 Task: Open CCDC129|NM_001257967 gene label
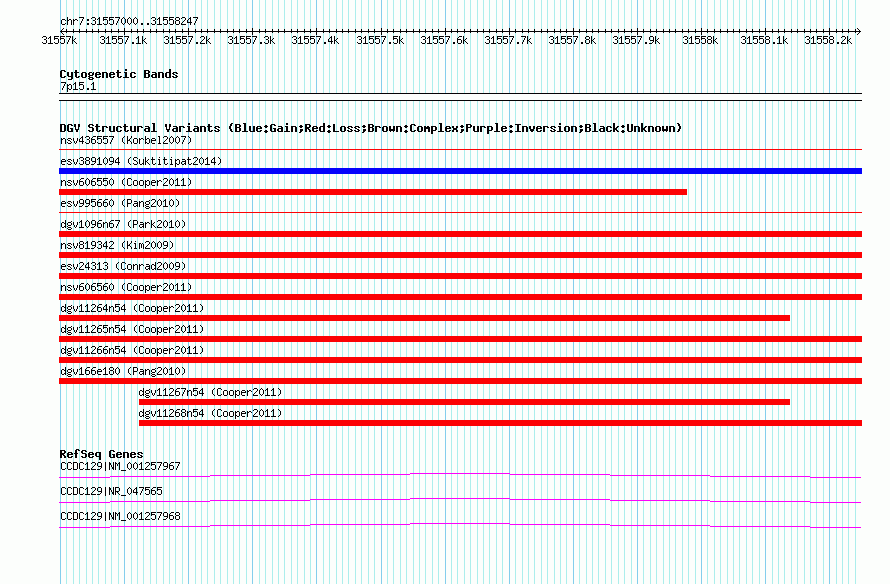coord(120,467)
